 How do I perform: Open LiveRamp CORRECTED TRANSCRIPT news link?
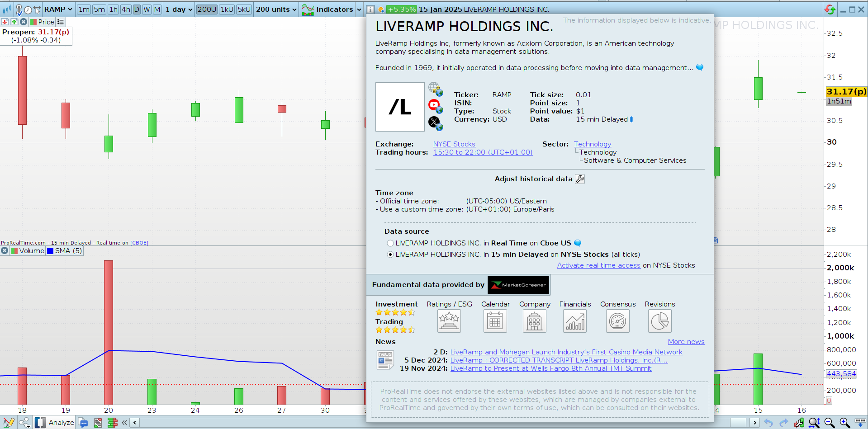tap(559, 360)
